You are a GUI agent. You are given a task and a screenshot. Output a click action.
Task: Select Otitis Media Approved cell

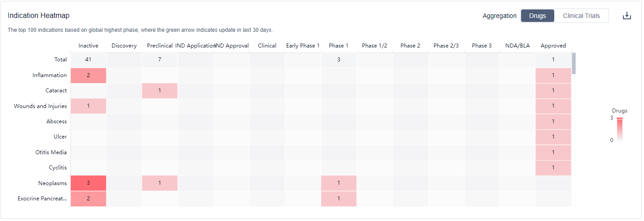coord(553,152)
